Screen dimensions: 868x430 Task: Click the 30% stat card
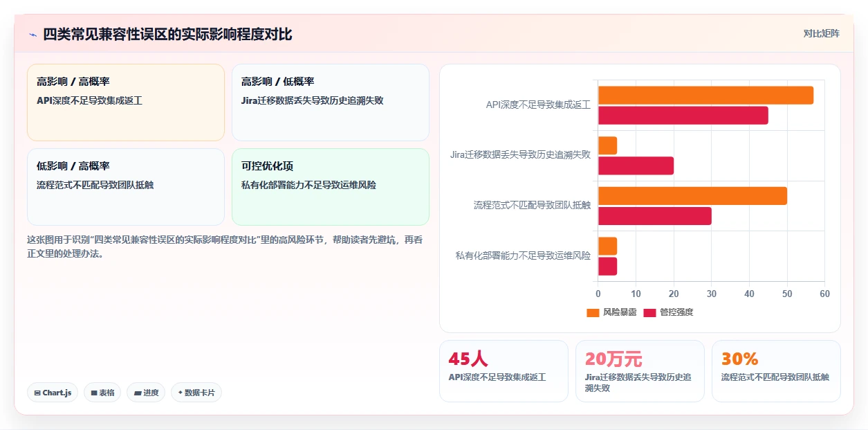coord(776,370)
